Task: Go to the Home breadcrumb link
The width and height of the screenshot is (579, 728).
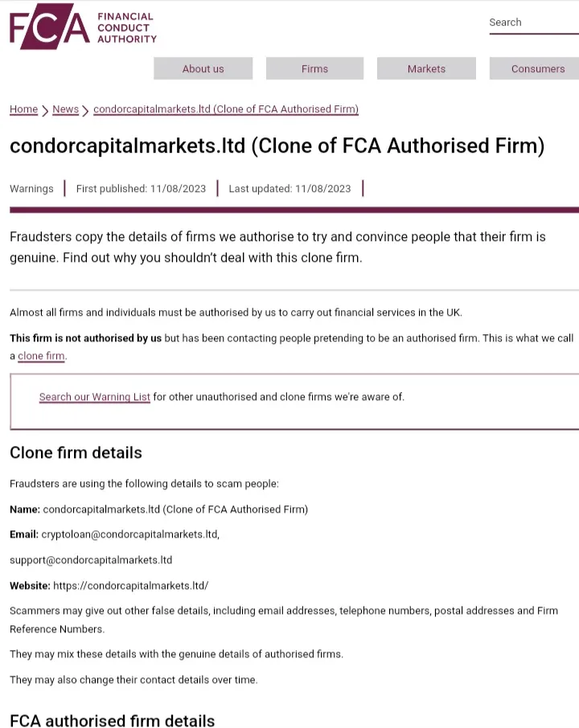Action: pos(23,109)
